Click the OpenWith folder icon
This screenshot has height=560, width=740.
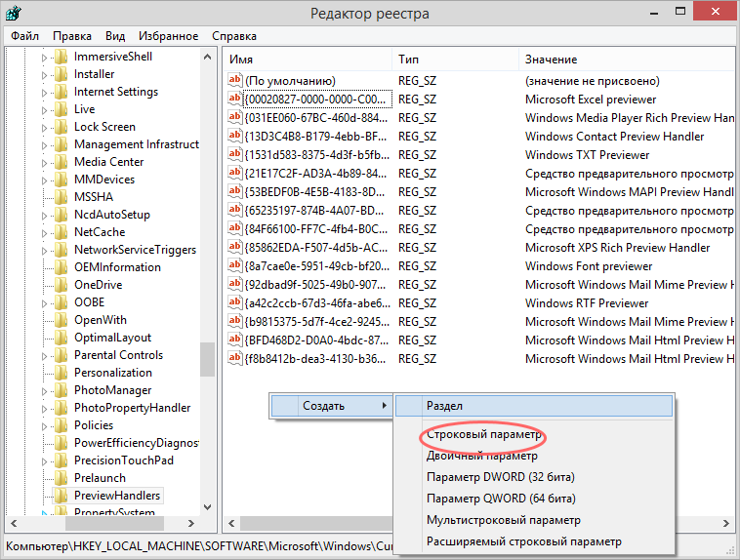[x=61, y=320]
